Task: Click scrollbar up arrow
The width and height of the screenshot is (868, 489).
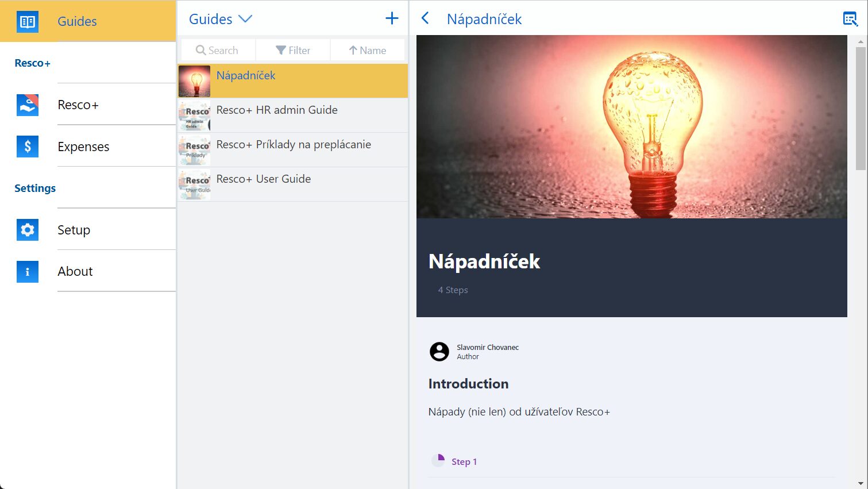Action: pos(861,41)
